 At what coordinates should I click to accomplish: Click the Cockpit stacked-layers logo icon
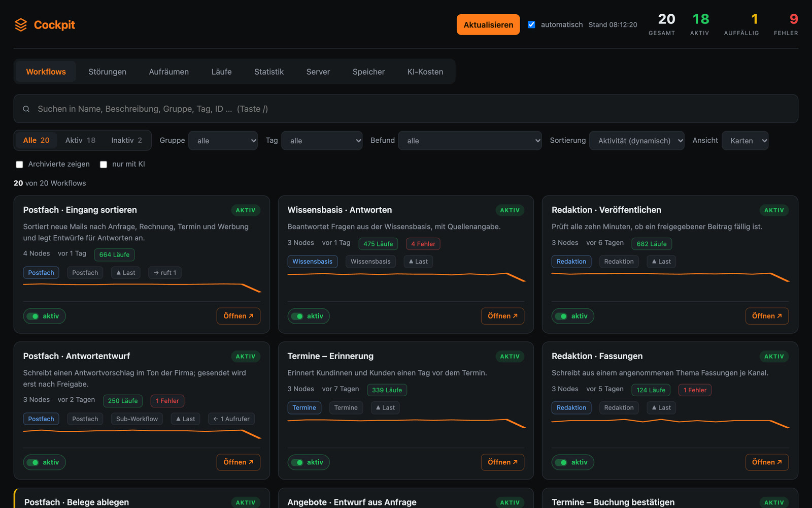(21, 25)
